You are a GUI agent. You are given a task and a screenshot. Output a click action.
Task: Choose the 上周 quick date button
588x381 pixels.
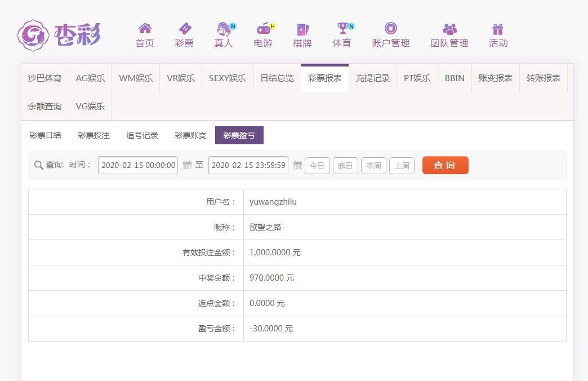click(402, 166)
